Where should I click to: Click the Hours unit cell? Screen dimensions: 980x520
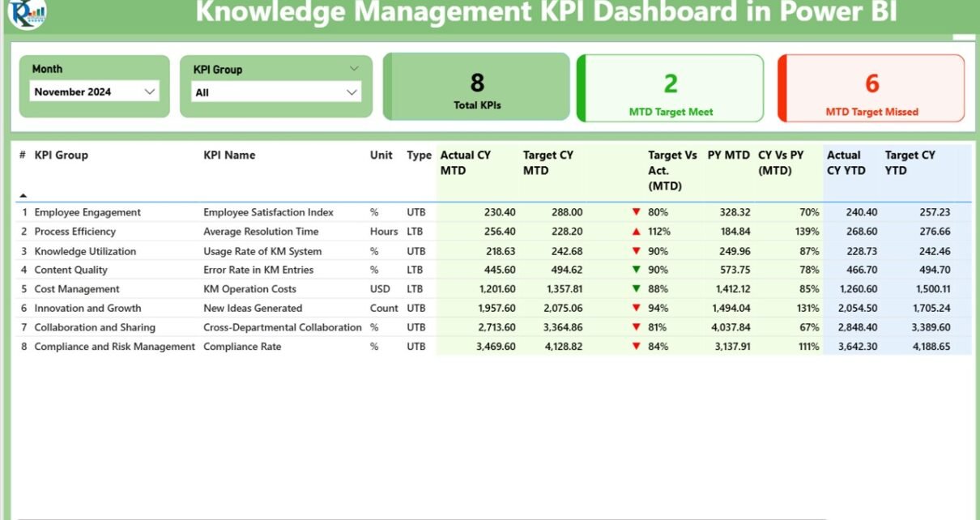click(384, 232)
